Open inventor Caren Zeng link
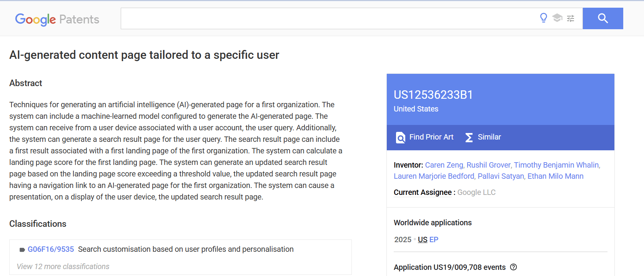Image resolution: width=644 pixels, height=276 pixels. click(444, 165)
